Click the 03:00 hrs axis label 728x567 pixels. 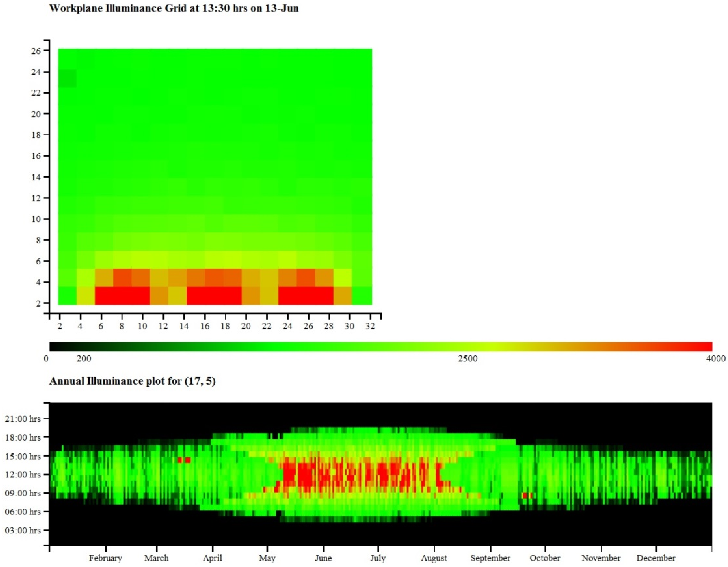23,530
